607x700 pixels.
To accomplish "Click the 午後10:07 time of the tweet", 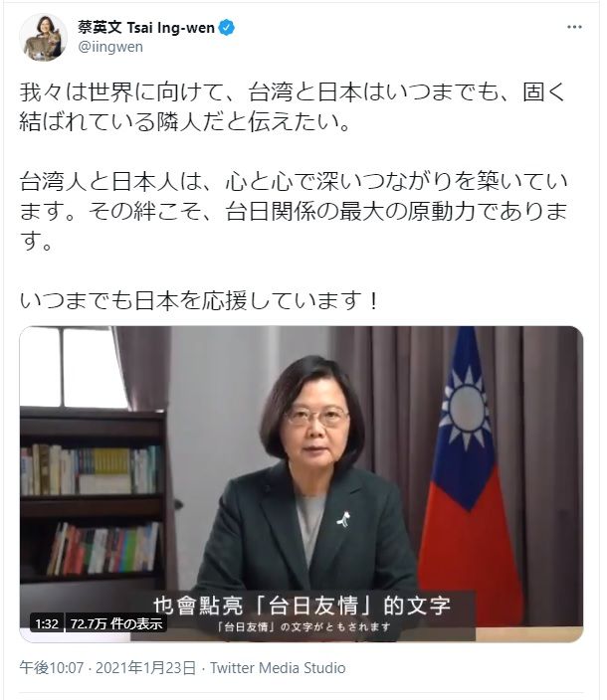I will pyautogui.click(x=52, y=668).
